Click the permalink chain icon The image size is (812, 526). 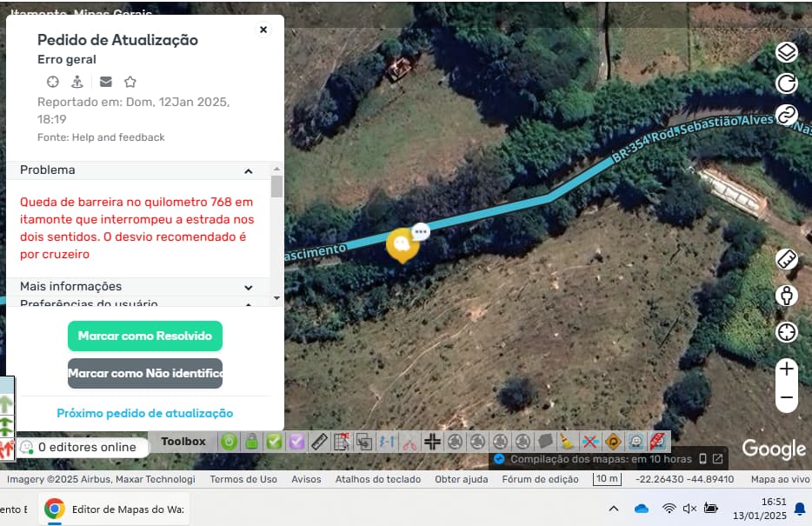[786, 115]
